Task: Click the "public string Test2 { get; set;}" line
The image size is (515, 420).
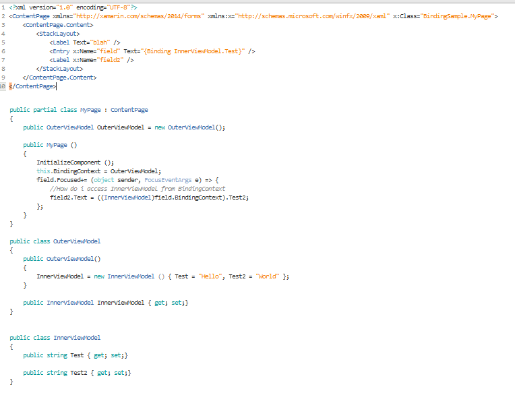Action: (x=78, y=373)
